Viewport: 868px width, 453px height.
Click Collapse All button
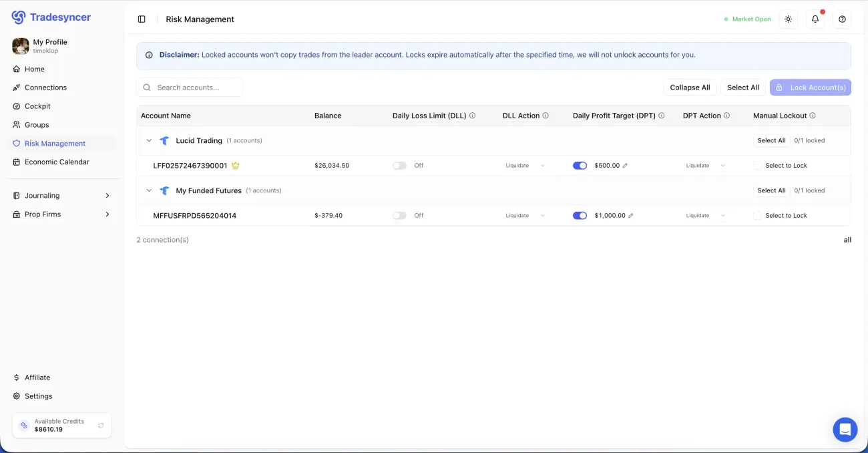pyautogui.click(x=690, y=88)
